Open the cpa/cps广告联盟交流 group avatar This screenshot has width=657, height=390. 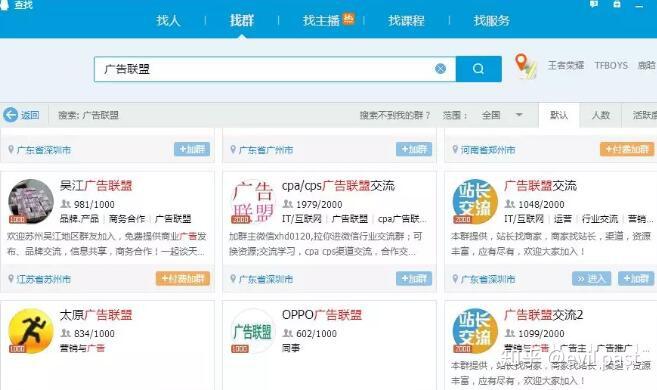pyautogui.click(x=253, y=201)
